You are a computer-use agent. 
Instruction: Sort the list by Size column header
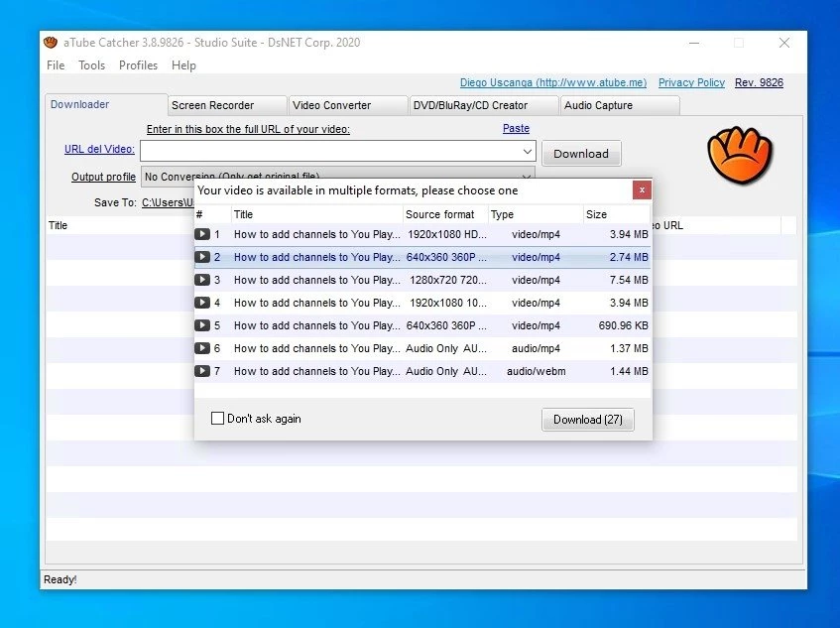tap(615, 214)
